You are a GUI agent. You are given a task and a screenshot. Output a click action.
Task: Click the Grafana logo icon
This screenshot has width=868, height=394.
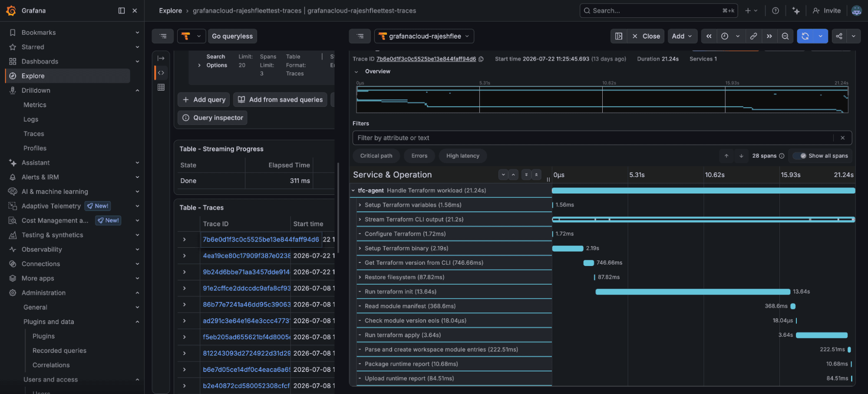[x=11, y=10]
